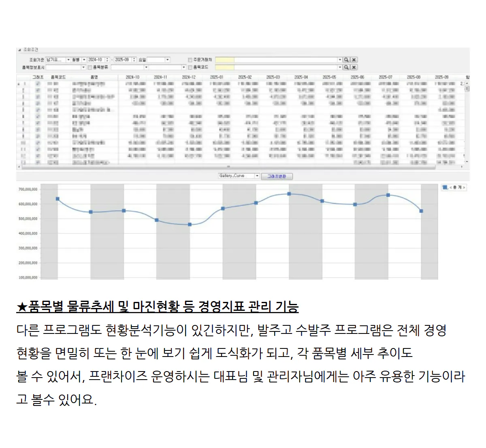Toggle the first row's 그래프 checkbox
The height and width of the screenshot is (448, 486).
click(38, 84)
